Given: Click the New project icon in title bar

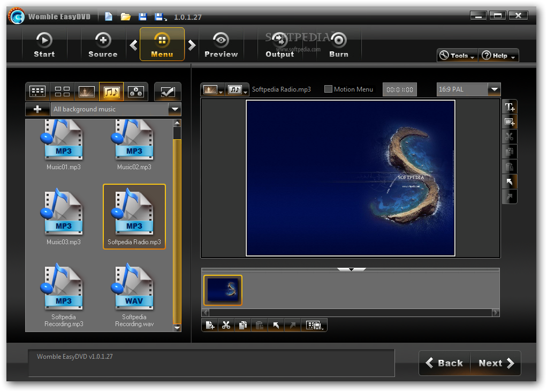Looking at the screenshot, I should [x=109, y=17].
